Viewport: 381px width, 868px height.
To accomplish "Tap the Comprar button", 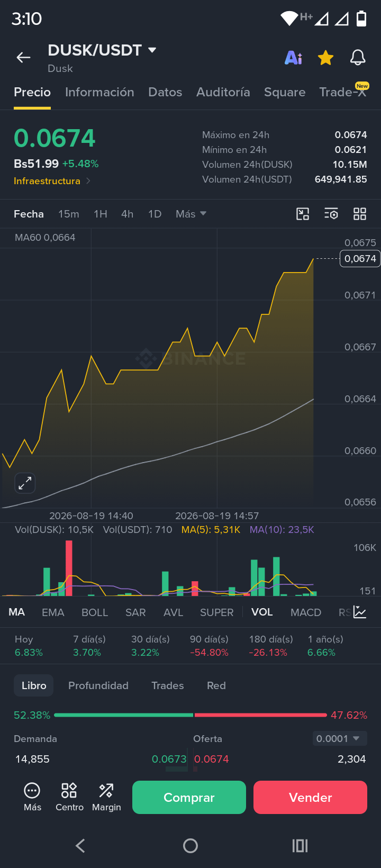I will click(189, 797).
